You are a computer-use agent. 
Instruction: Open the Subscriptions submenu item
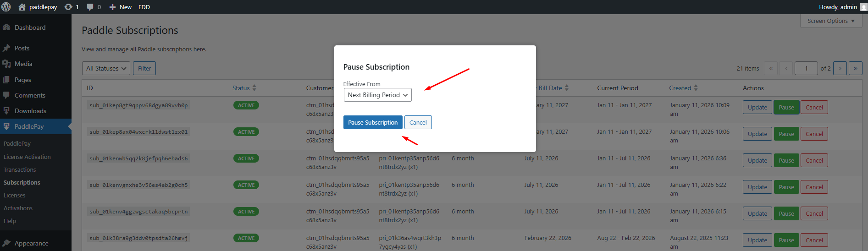[x=22, y=182]
